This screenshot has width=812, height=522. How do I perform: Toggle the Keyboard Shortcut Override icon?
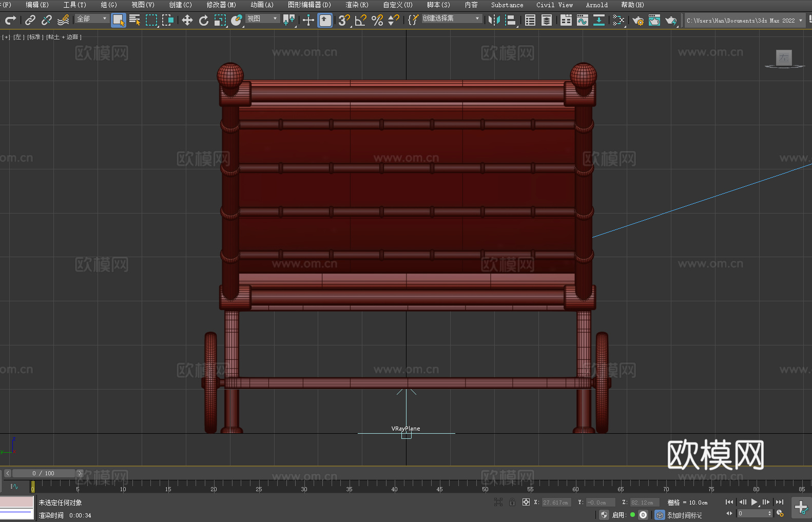pyautogui.click(x=325, y=20)
